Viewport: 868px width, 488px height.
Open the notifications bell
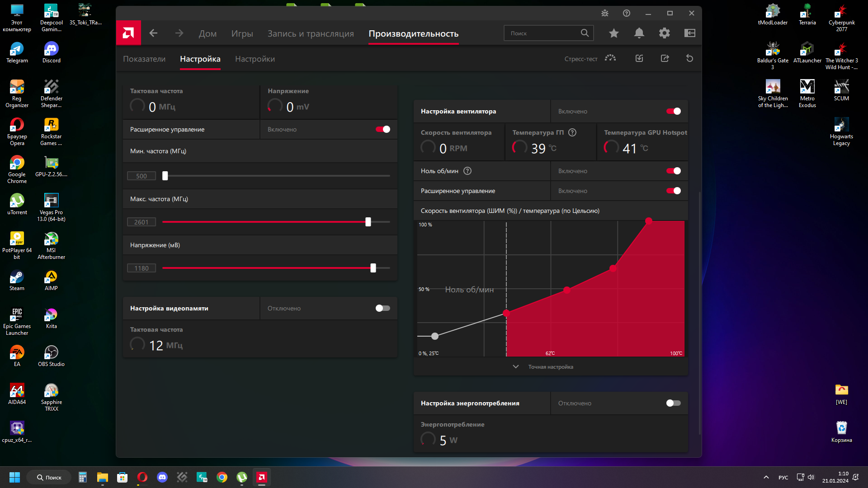tap(639, 33)
